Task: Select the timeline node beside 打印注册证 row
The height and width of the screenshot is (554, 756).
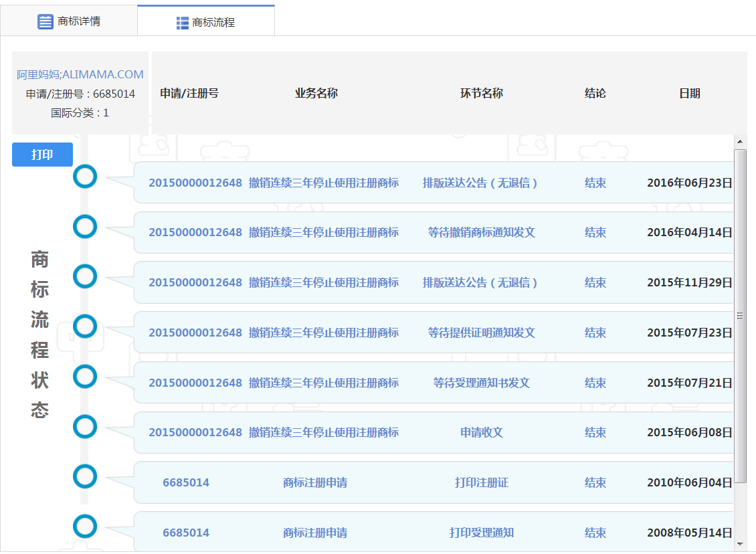Action: (x=85, y=476)
